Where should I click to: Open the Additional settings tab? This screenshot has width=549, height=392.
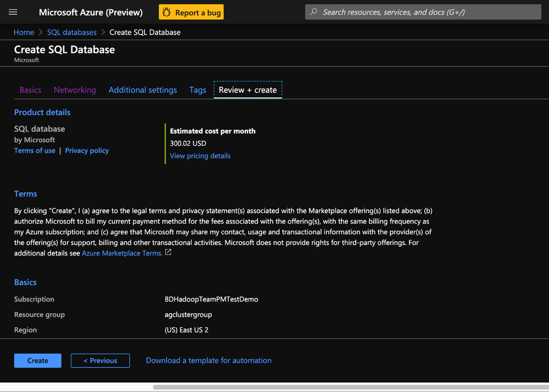pos(143,90)
